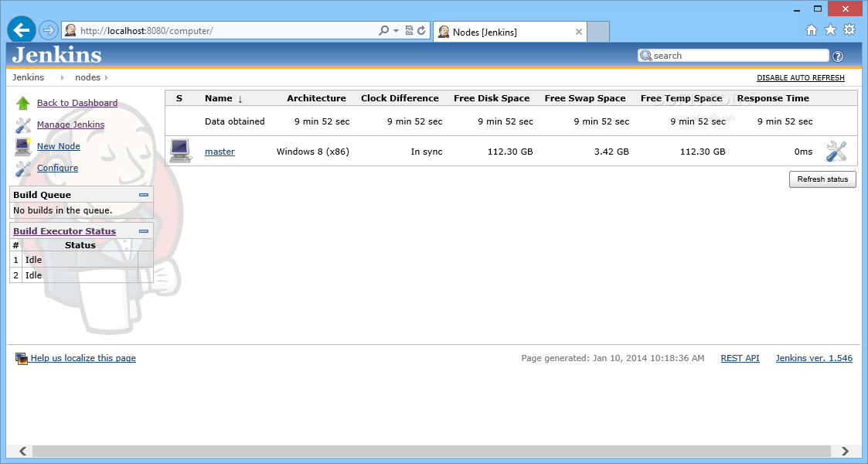This screenshot has width=868, height=464.
Task: Click executor 2 Idle status row
Action: tap(81, 275)
